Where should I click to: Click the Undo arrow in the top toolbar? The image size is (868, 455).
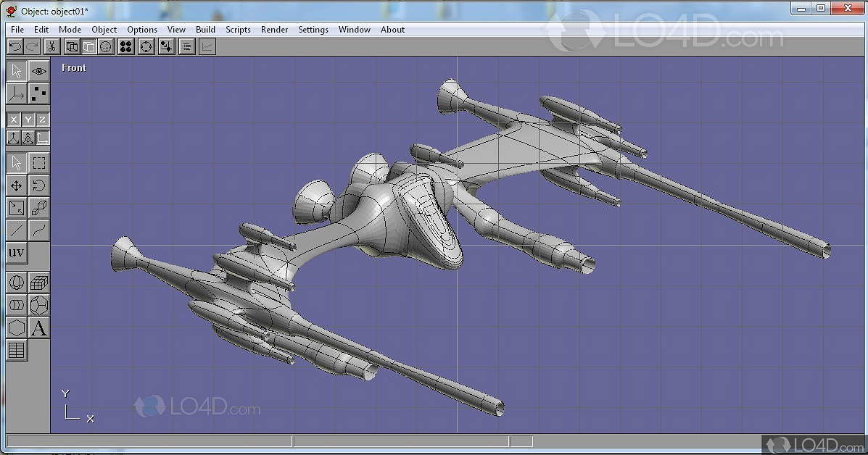coord(15,47)
